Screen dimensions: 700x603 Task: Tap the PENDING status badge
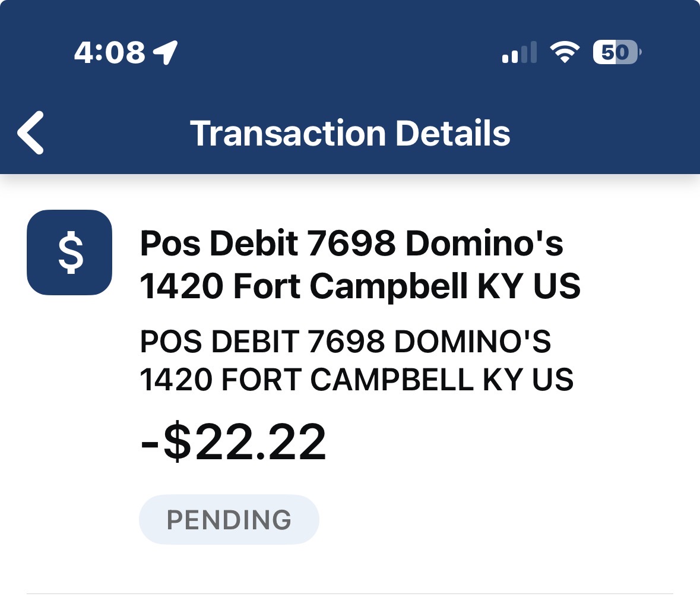(229, 519)
